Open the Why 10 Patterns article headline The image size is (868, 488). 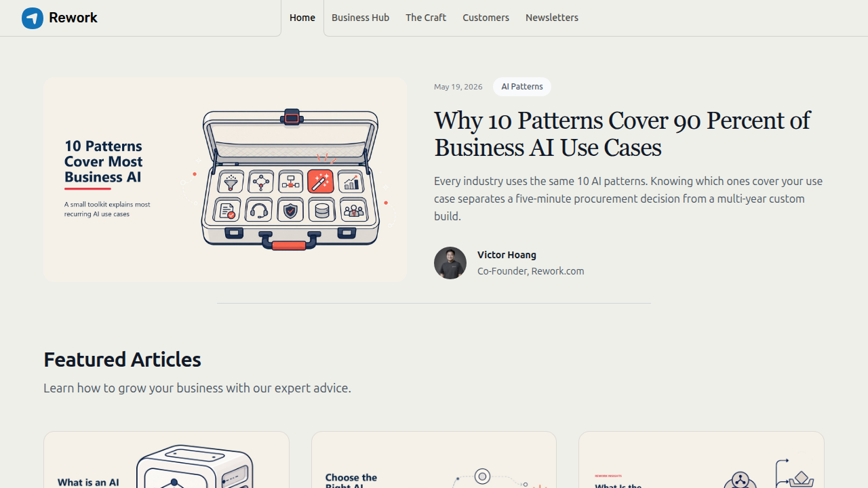click(622, 134)
